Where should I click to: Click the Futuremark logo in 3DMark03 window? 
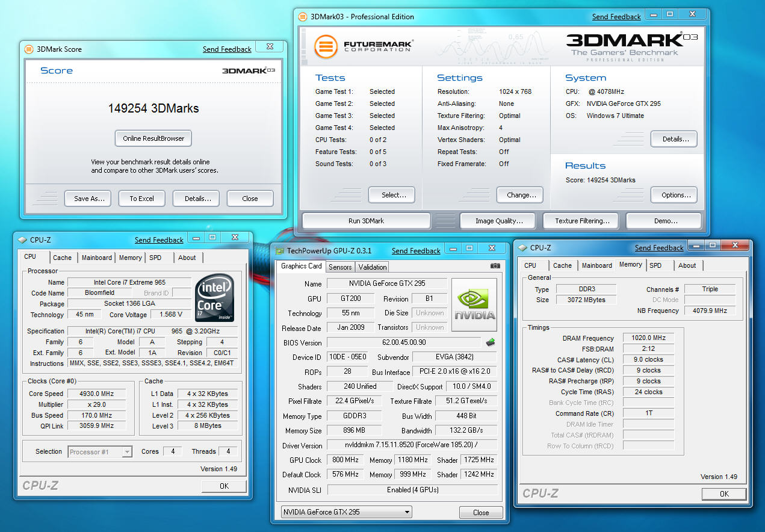(x=364, y=46)
